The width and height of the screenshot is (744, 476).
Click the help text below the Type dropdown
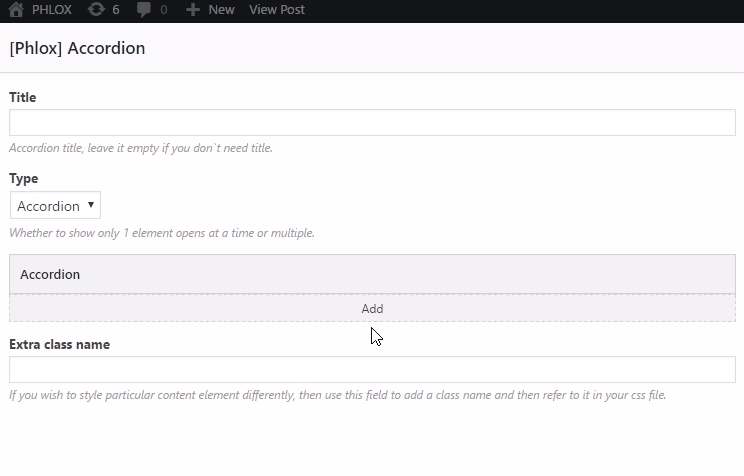tap(162, 233)
